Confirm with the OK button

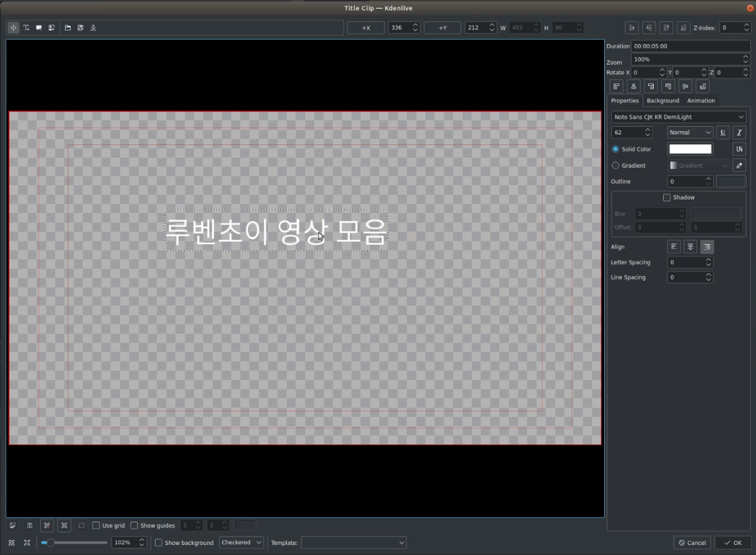[x=733, y=542]
